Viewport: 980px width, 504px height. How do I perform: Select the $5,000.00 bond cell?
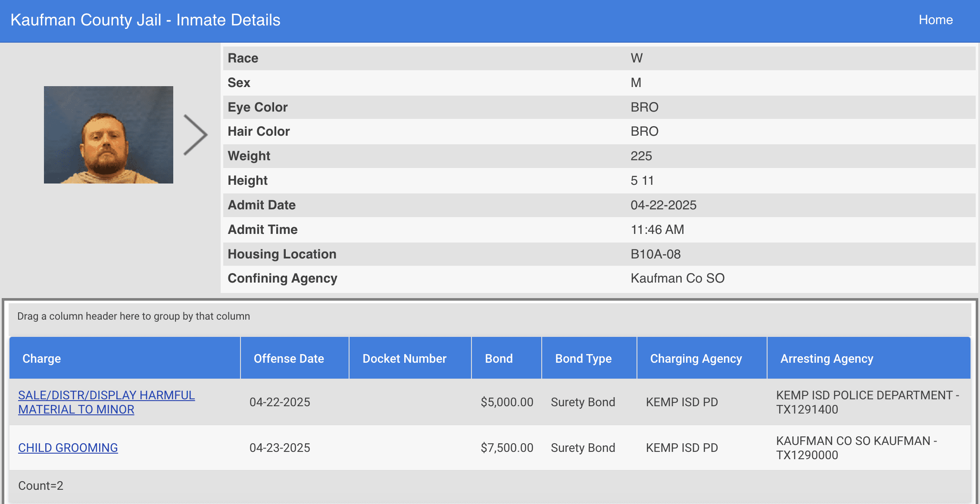(x=507, y=402)
